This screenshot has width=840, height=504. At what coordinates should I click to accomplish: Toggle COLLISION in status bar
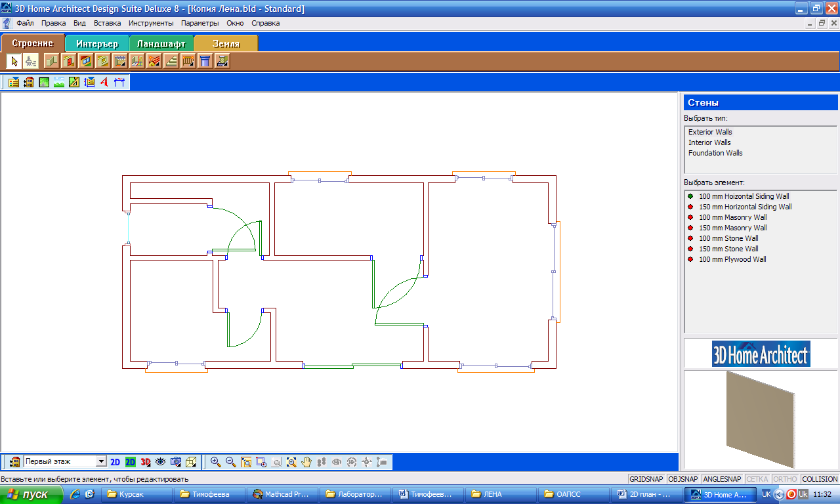click(820, 479)
